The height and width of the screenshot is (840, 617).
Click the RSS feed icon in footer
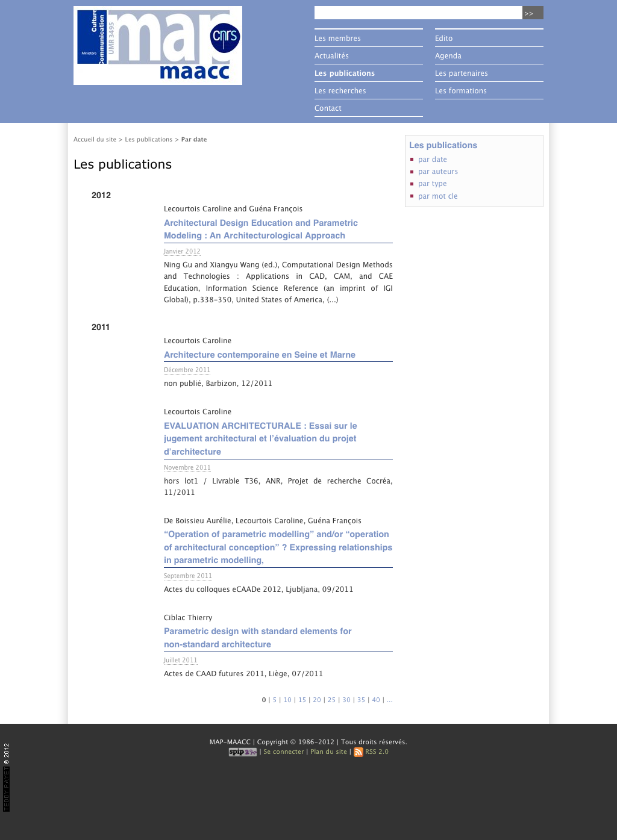click(x=358, y=752)
